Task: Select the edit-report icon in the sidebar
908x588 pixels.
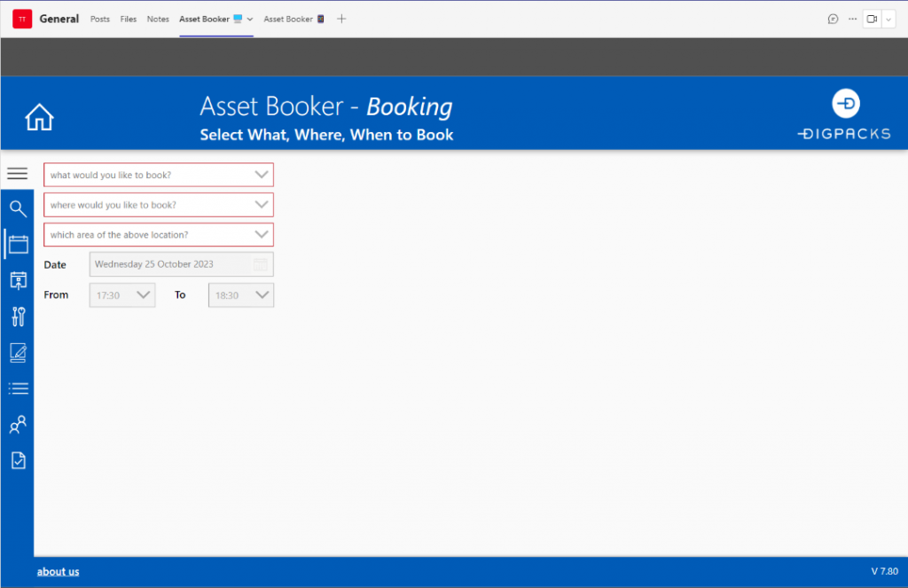Action: click(x=18, y=352)
